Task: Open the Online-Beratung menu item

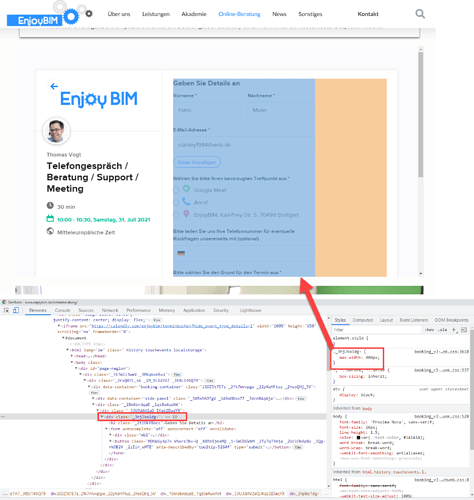Action: click(239, 14)
